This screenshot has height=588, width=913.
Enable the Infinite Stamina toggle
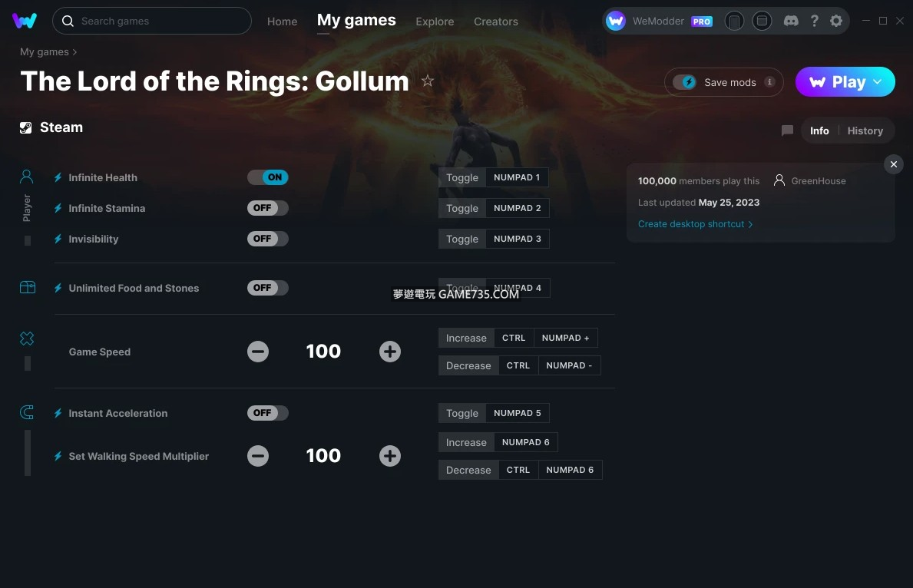(x=267, y=208)
